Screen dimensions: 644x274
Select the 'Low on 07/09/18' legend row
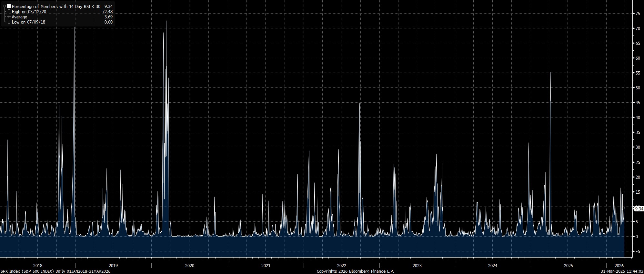28,22
